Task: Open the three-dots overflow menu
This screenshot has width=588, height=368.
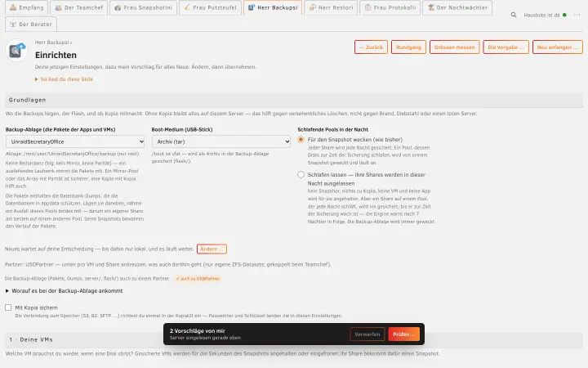Action: click(x=577, y=15)
